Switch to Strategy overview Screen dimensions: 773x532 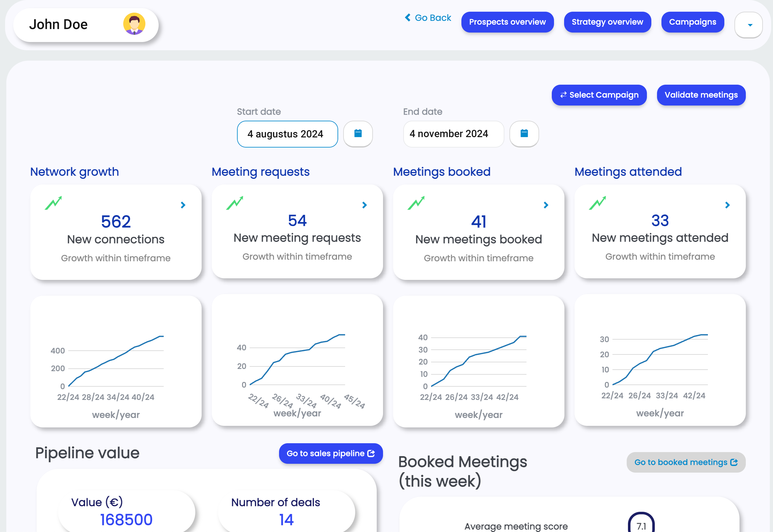(x=607, y=22)
